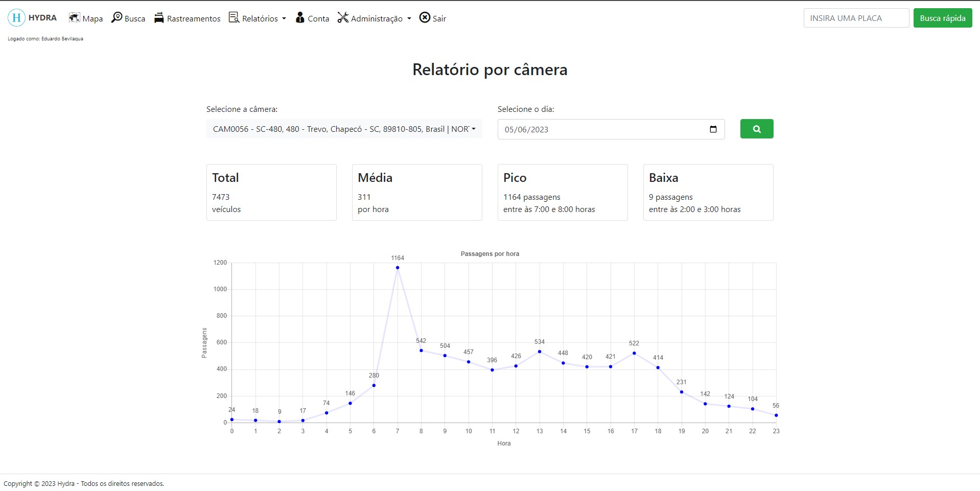This screenshot has height=491, width=980.
Task: Click the data point labeled 522
Action: [634, 353]
